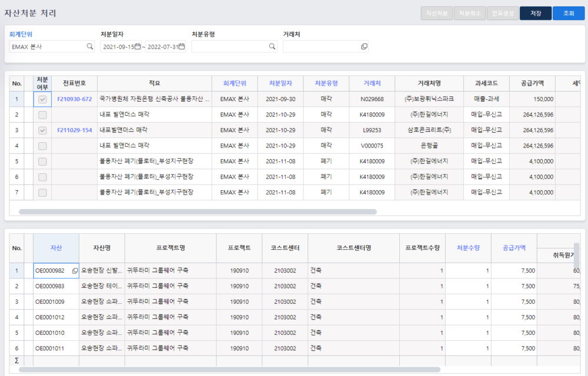Click the 회계단위 search magnifier icon
The height and width of the screenshot is (376, 588).
click(x=90, y=46)
